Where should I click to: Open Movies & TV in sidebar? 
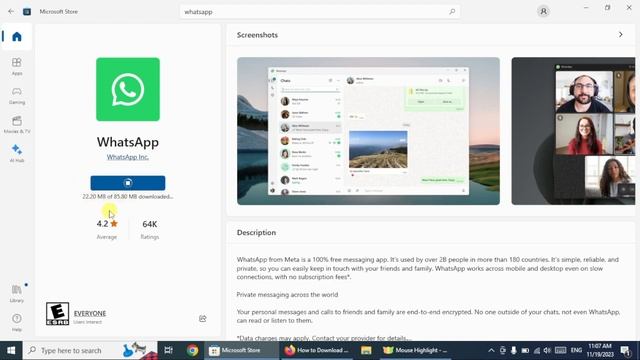click(17, 124)
